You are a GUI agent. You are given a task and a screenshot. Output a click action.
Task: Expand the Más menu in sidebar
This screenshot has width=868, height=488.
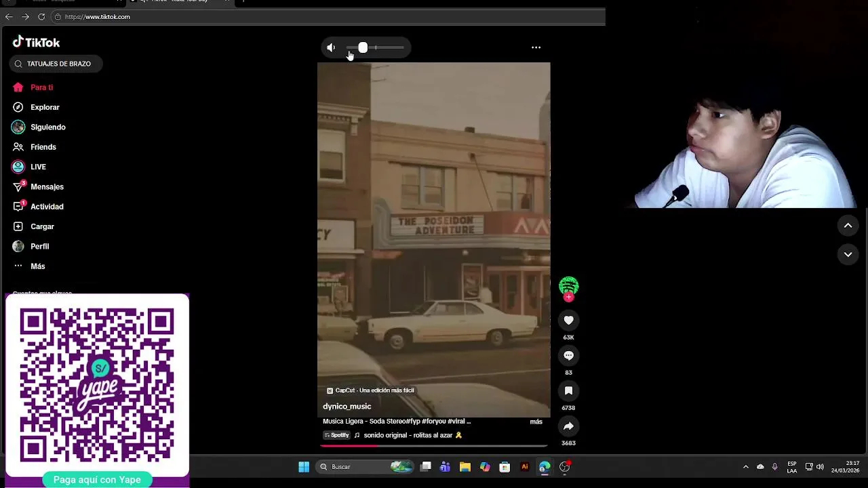[x=37, y=266]
